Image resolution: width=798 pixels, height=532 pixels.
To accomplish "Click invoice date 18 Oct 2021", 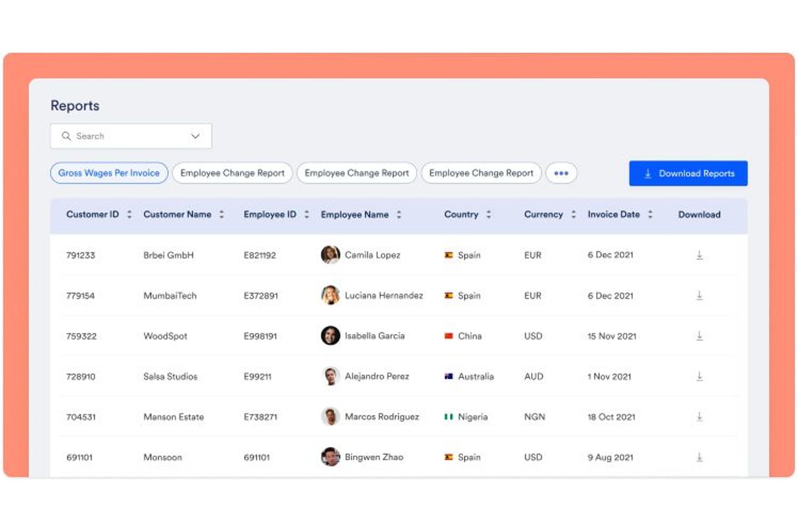I will [x=611, y=417].
